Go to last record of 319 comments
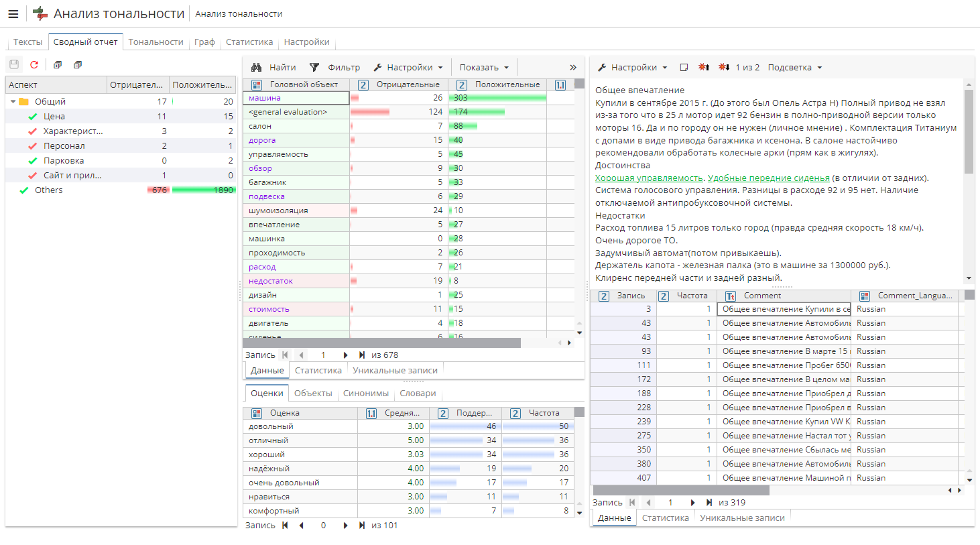The image size is (980, 545). click(709, 502)
